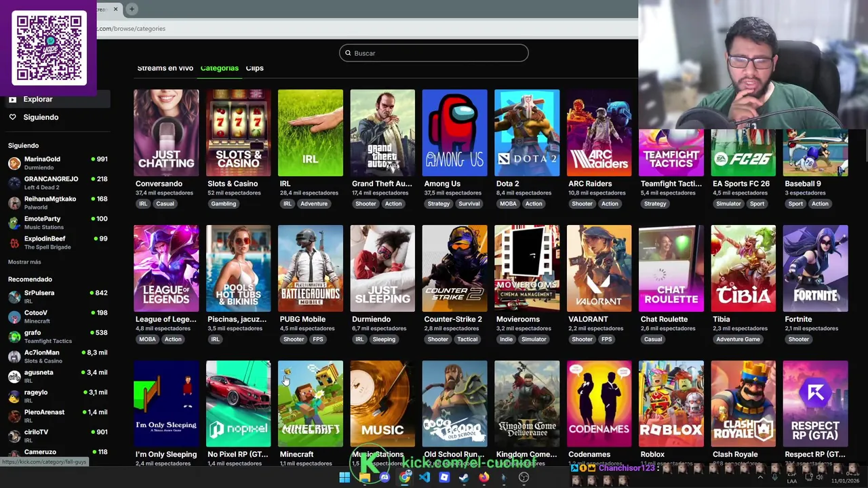Open grafo channel avatar
868x488 pixels.
coord(14,337)
